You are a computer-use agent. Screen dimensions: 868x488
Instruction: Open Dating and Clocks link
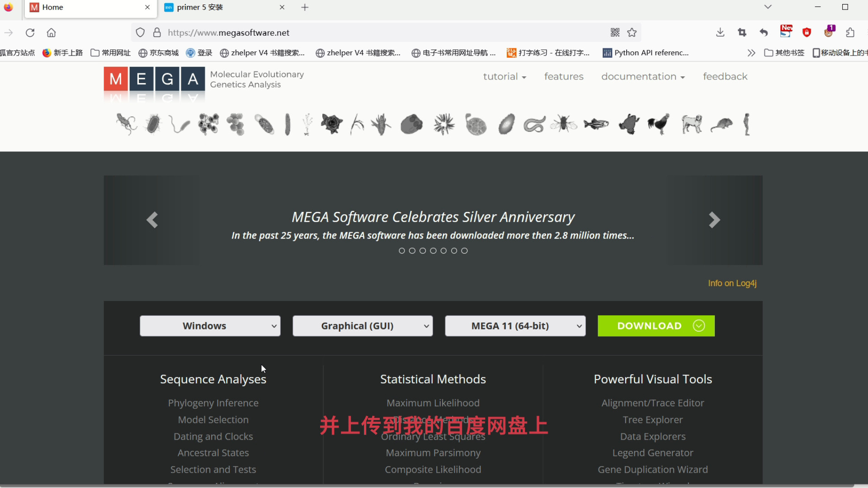213,436
